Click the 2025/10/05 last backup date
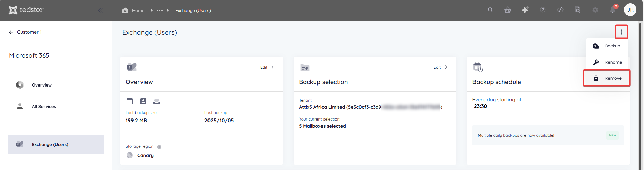This screenshot has height=170, width=644. pos(219,121)
